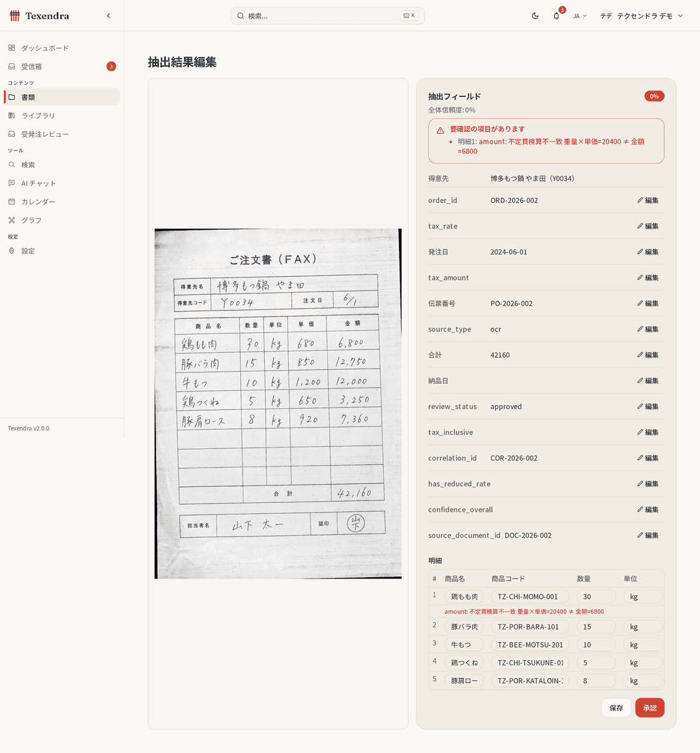The image size is (700, 753).
Task: Open ダッシュボード in the sidebar
Action: pyautogui.click(x=62, y=48)
